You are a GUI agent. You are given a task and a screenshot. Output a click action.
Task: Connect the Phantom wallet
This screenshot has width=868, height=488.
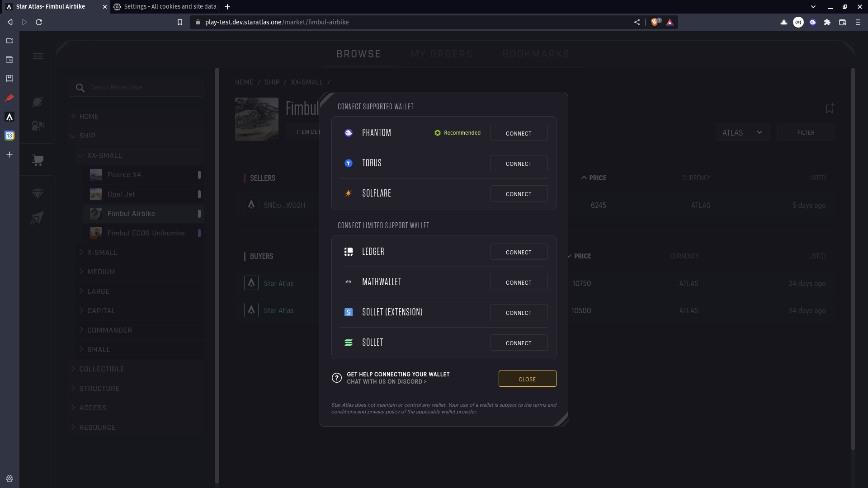tap(519, 133)
